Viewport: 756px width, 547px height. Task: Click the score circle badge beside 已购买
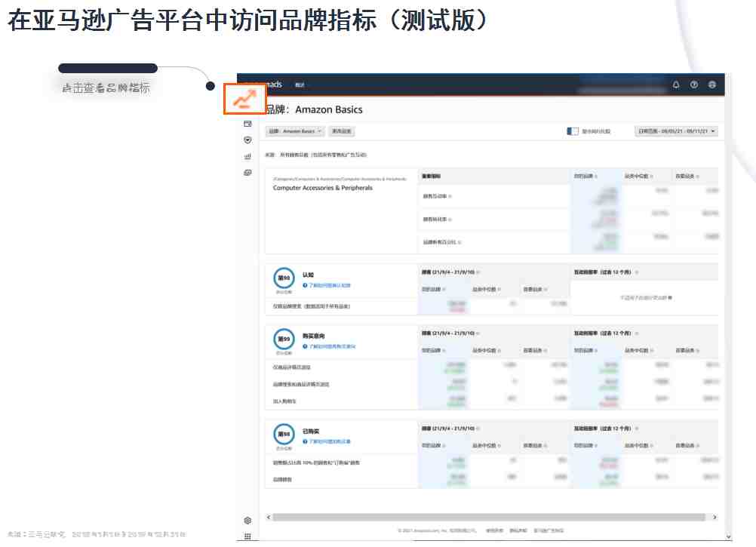pyautogui.click(x=284, y=434)
